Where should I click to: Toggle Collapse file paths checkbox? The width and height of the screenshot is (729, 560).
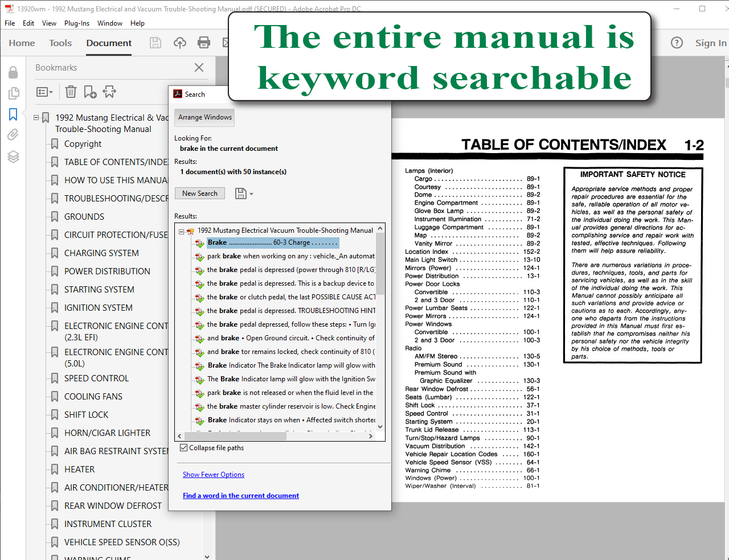point(183,448)
